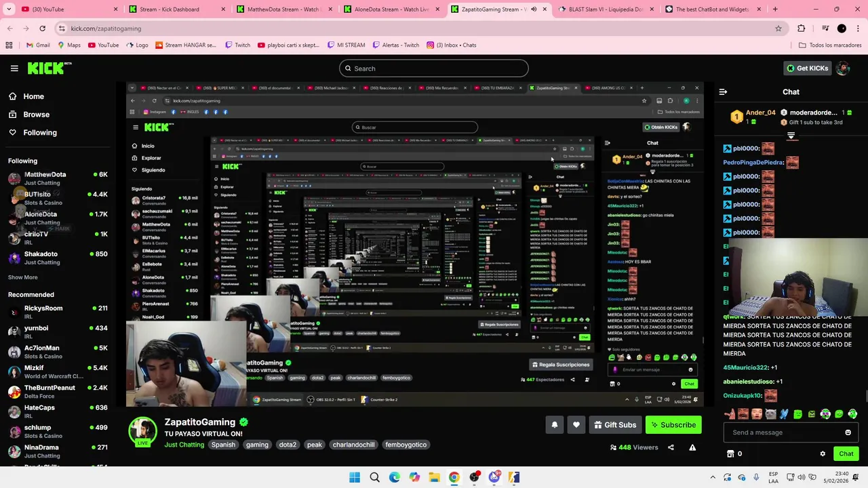The height and width of the screenshot is (488, 868).
Task: Open the Following page in Kick sidebar
Action: tap(33, 133)
